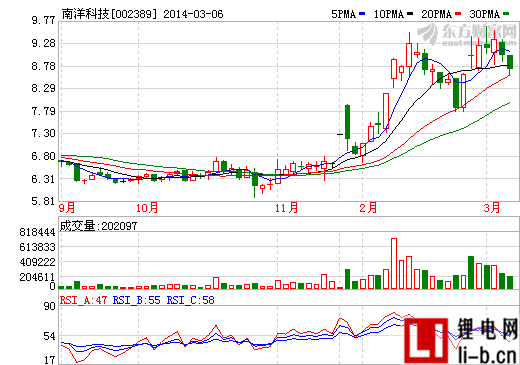This screenshot has width=520, height=365.
Task: Click the black 10PMA legend swatch
Action: [410, 14]
